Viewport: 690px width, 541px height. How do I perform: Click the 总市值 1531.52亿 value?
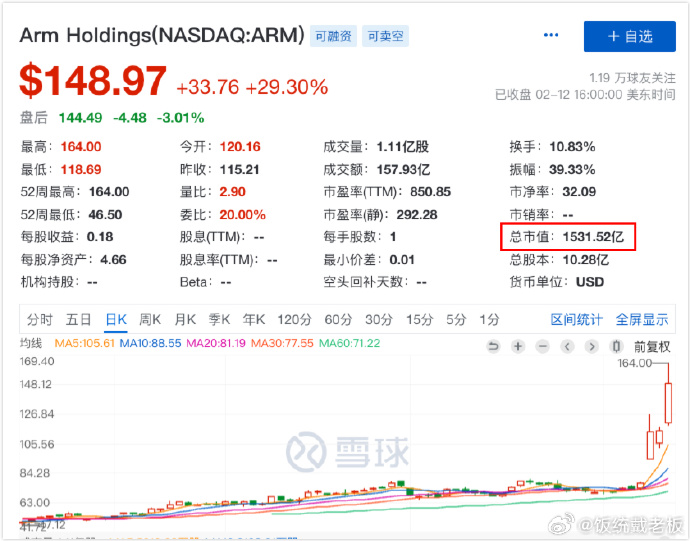[593, 237]
